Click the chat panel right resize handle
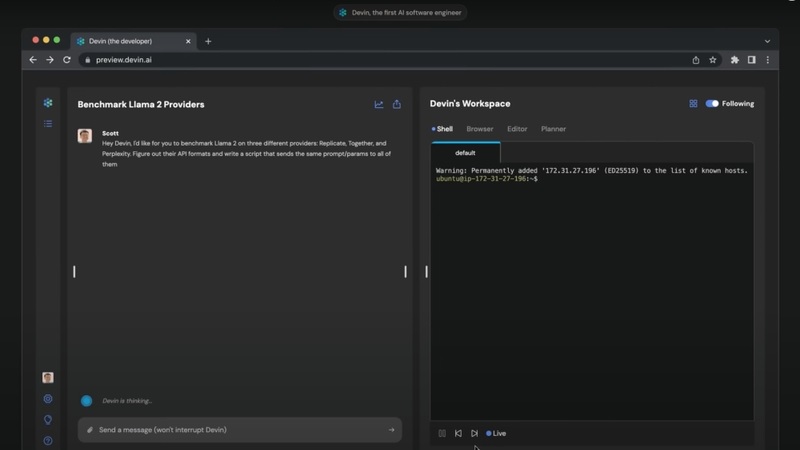This screenshot has width=800, height=450. coord(406,271)
